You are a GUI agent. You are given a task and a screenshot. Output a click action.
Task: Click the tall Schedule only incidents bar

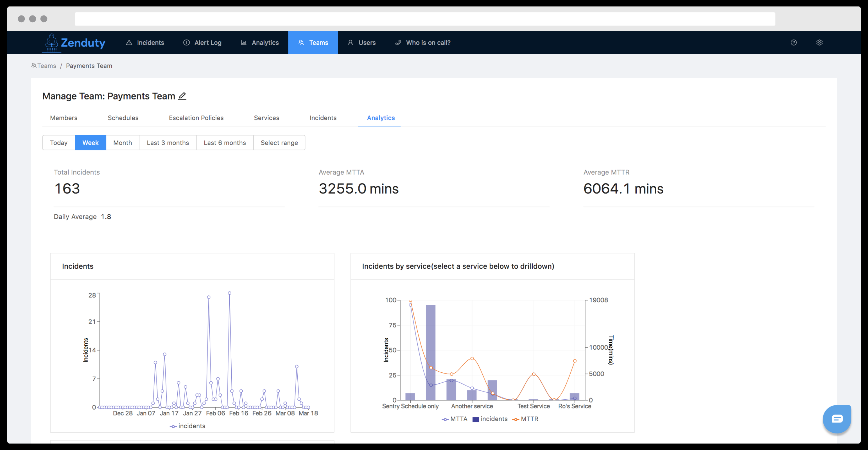[431, 352]
